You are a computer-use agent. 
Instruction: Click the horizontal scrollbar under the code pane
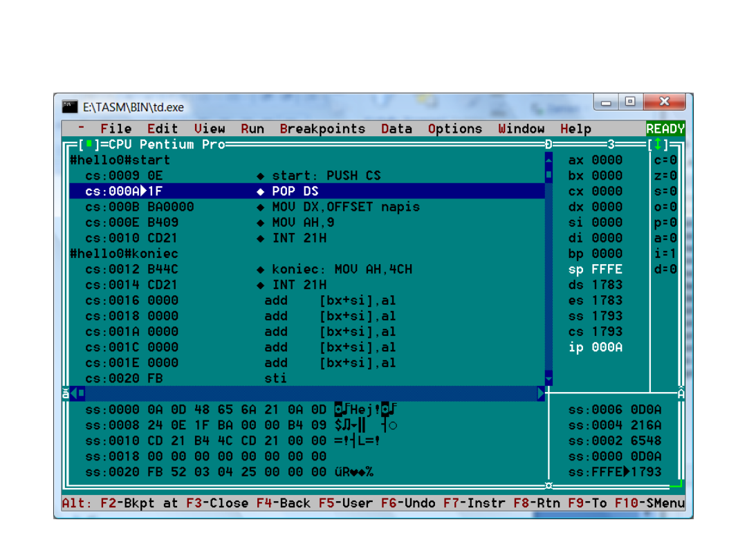coord(311,393)
